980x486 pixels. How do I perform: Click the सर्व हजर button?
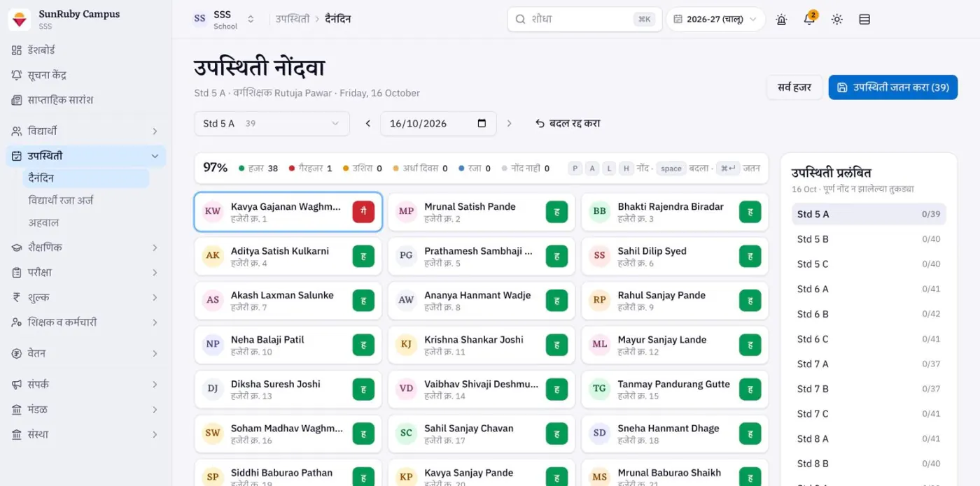[x=794, y=87]
